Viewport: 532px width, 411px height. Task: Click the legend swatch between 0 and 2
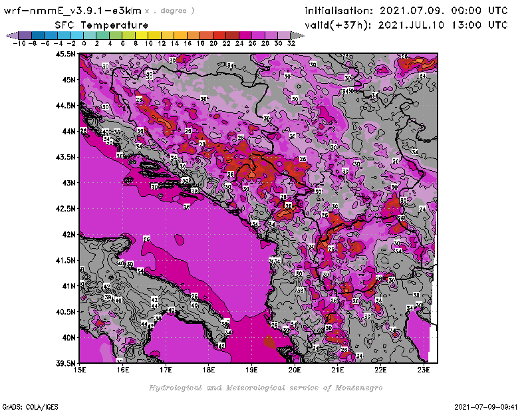pyautogui.click(x=90, y=35)
